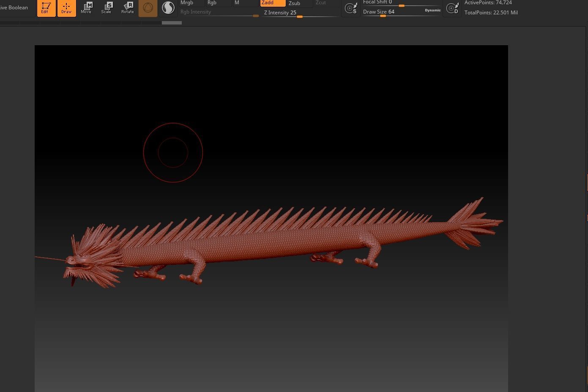Viewport: 588px width, 392px height.
Task: Click the highlighted tab under the toolbar
Action: tap(172, 23)
